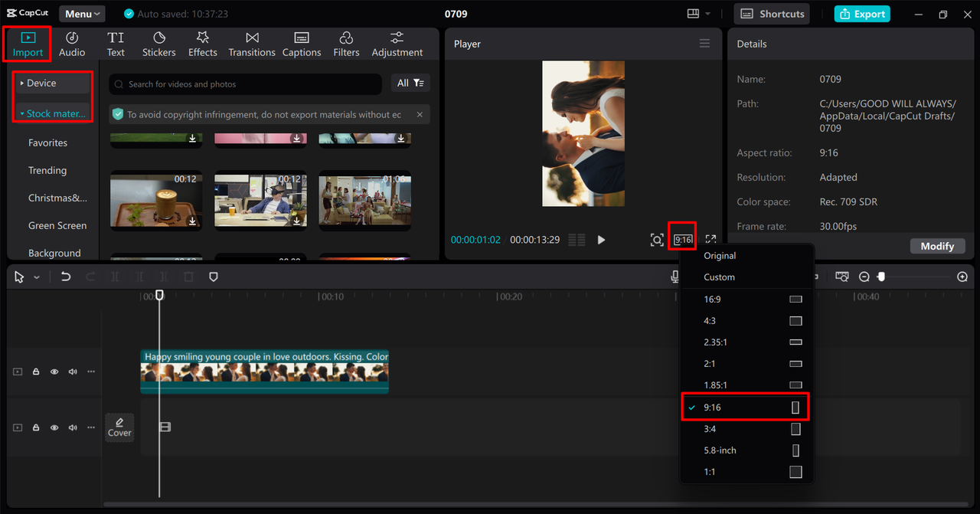Select the 1:1 aspect ratio
The width and height of the screenshot is (980, 514).
[746, 472]
